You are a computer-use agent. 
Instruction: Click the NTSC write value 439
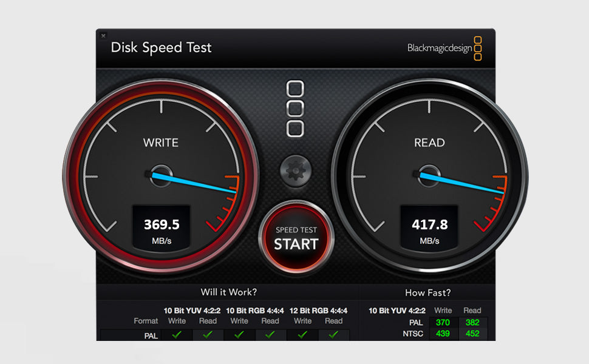click(443, 333)
